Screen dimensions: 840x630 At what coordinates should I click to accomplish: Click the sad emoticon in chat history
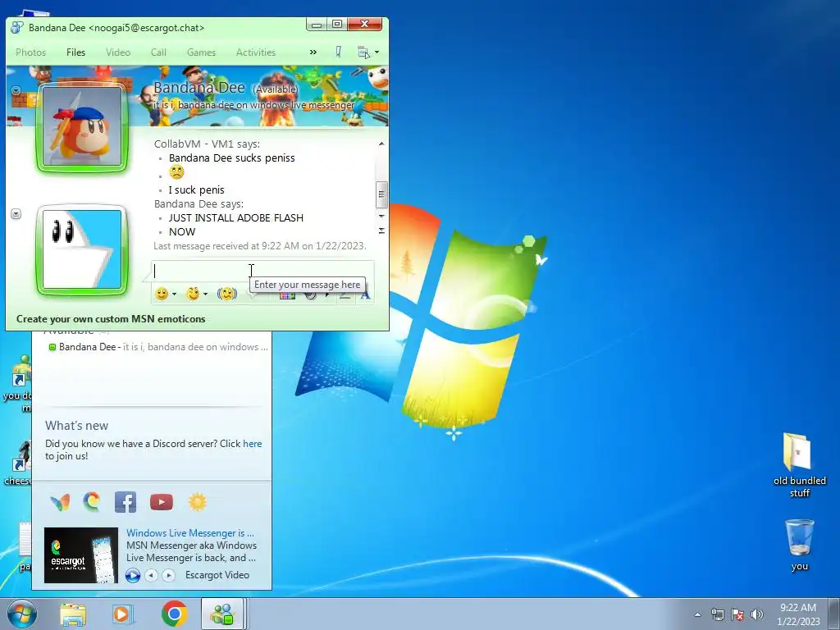[x=176, y=172]
